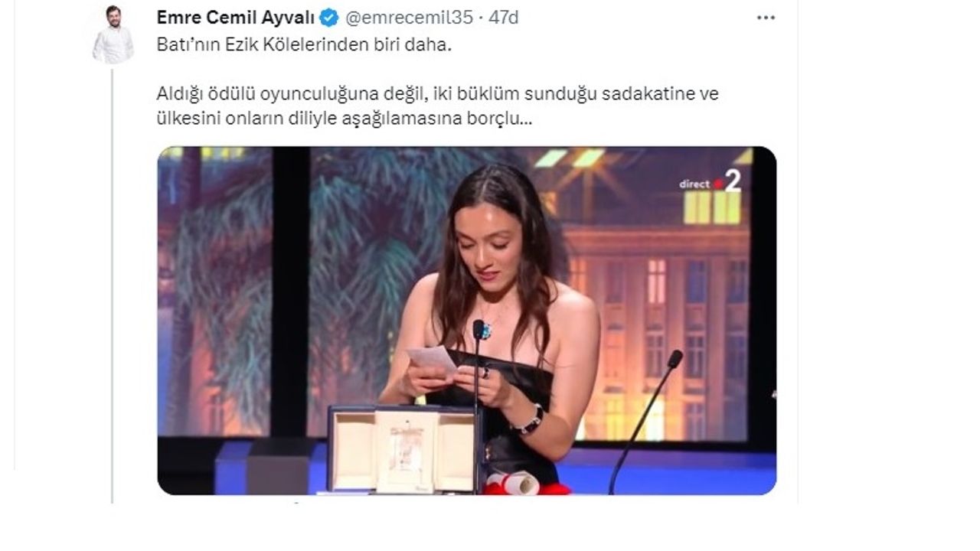Click the red ribbon scroll on podium
This screenshot has height=551, width=980.
tap(527, 483)
